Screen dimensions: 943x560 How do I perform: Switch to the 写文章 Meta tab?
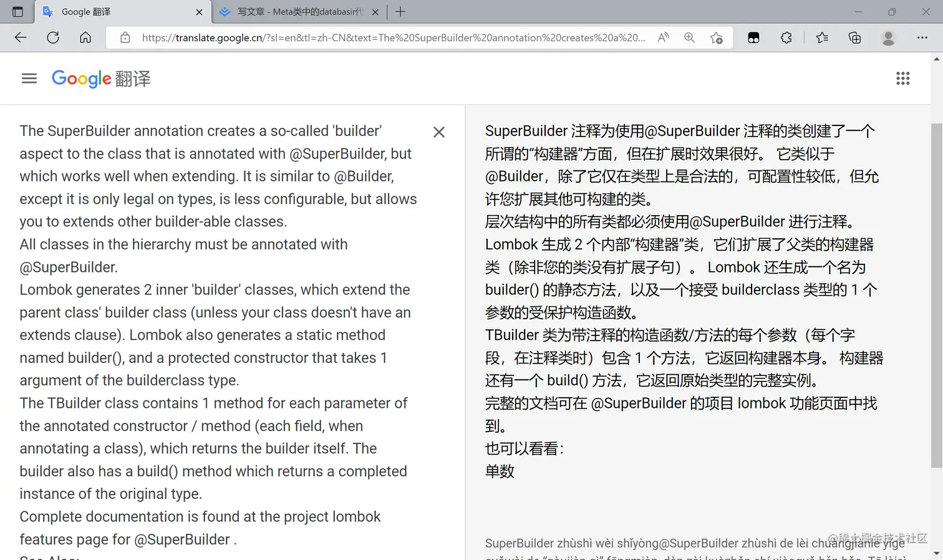coord(299,12)
